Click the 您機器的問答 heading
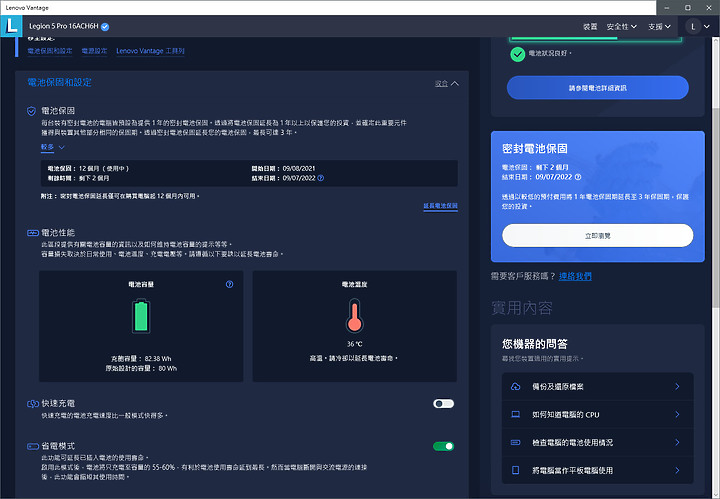 pyautogui.click(x=534, y=344)
